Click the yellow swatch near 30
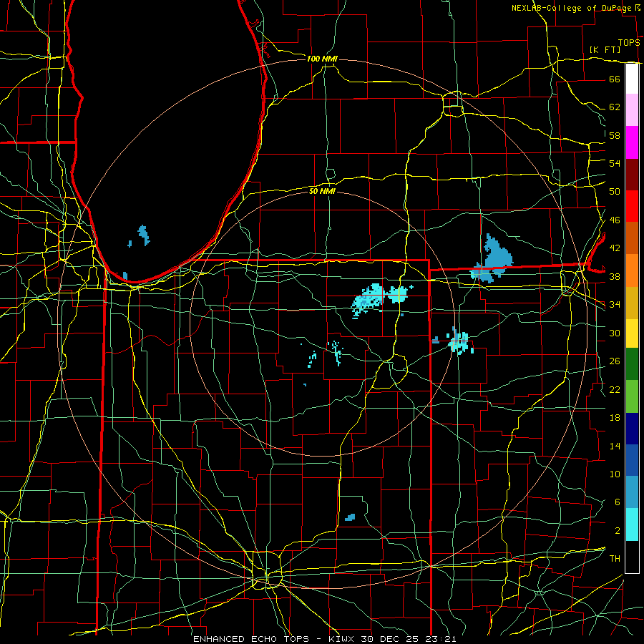Image resolution: width=644 pixels, height=644 pixels. pyautogui.click(x=632, y=333)
